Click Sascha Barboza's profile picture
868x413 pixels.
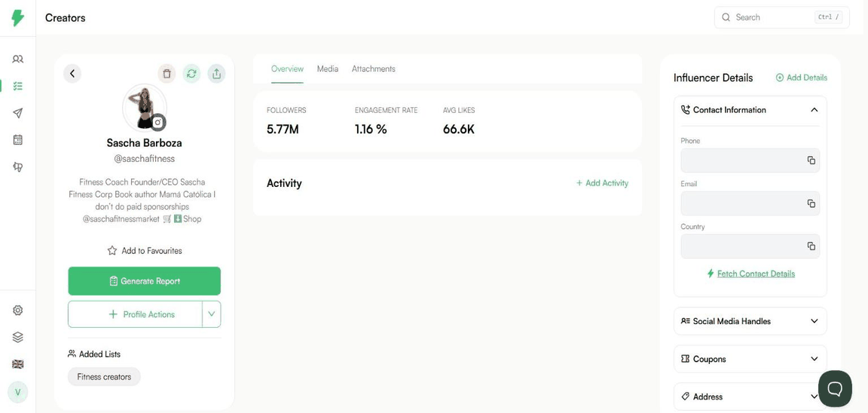click(x=144, y=108)
